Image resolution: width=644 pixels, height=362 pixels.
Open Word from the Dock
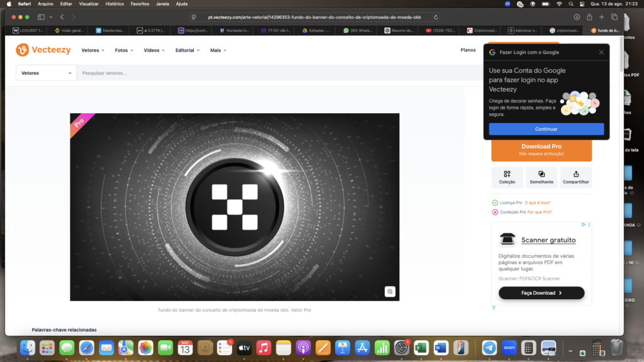[441, 348]
